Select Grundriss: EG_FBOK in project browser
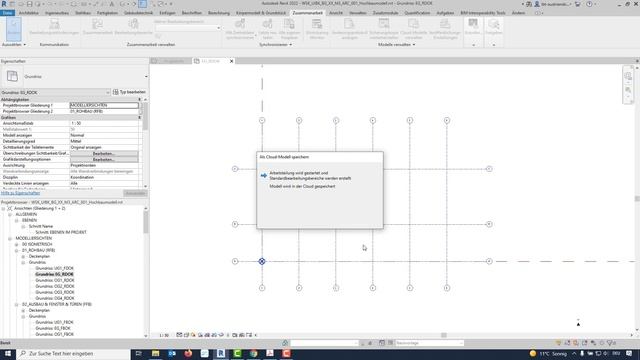Screen dimensions: 640x360 tap(53, 328)
